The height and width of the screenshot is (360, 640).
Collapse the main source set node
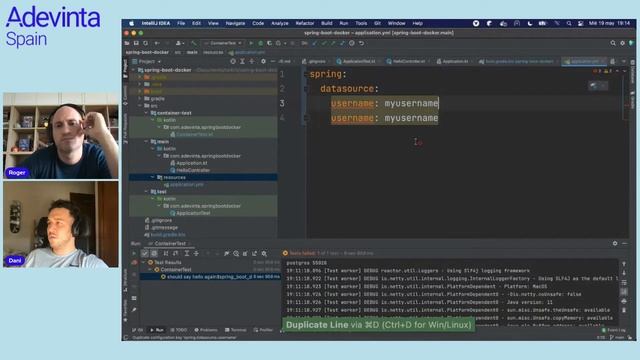[x=146, y=142]
